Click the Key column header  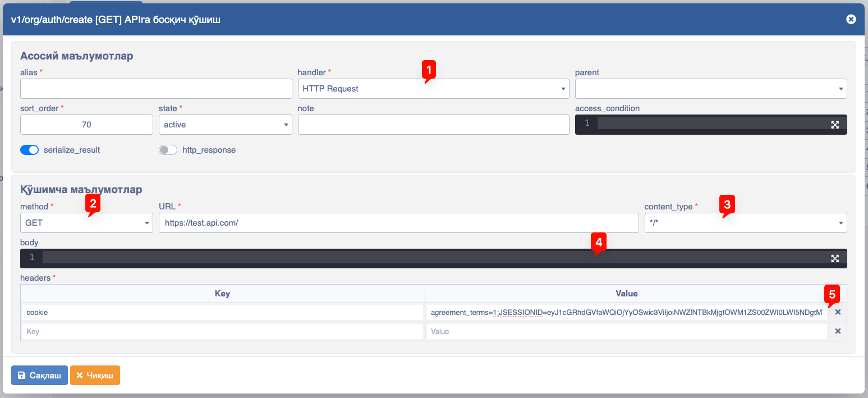pyautogui.click(x=222, y=294)
